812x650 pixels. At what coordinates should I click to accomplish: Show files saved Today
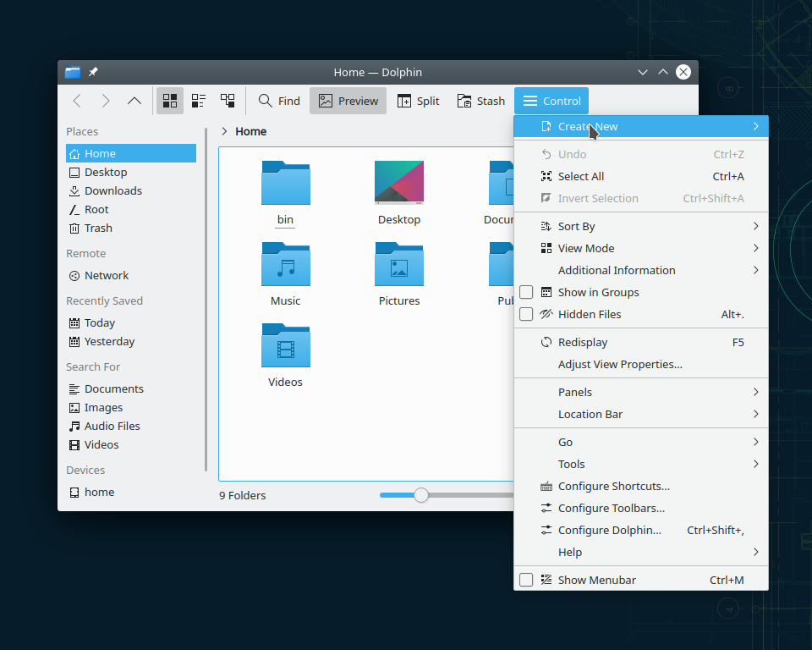pos(131,323)
